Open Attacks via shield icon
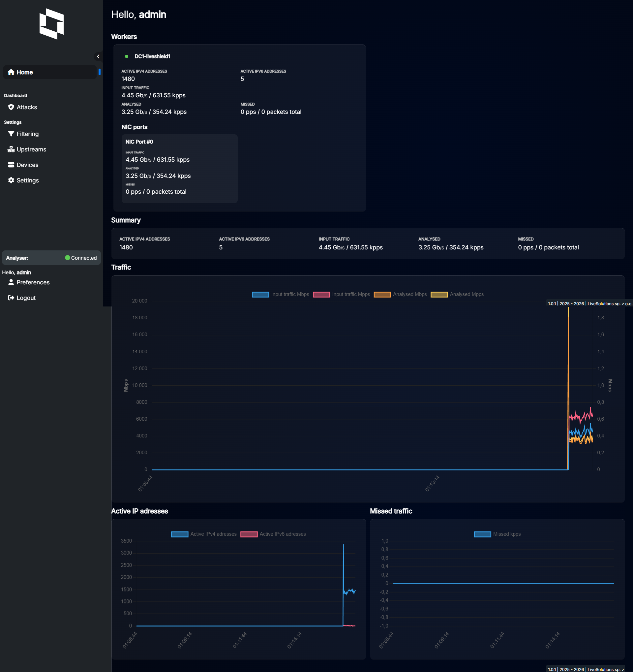Viewport: 633px width, 672px height. point(11,107)
